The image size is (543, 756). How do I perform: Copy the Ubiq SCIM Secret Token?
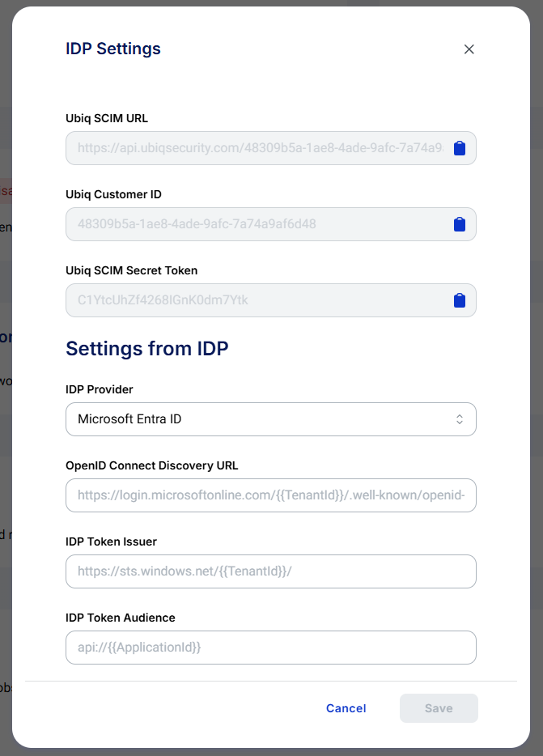click(x=460, y=300)
